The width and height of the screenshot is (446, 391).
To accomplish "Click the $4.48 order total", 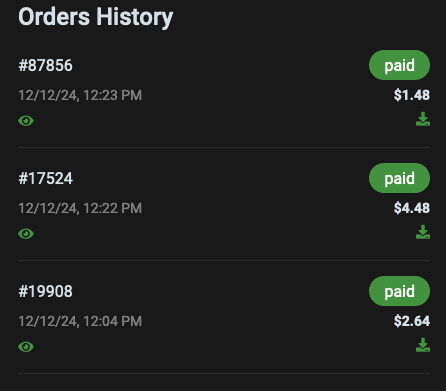I will 412,208.
